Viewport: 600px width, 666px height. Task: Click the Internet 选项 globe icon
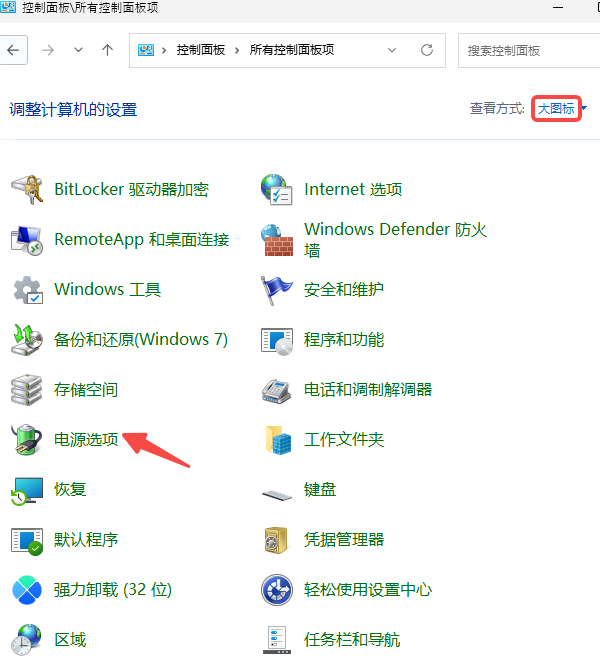click(277, 189)
